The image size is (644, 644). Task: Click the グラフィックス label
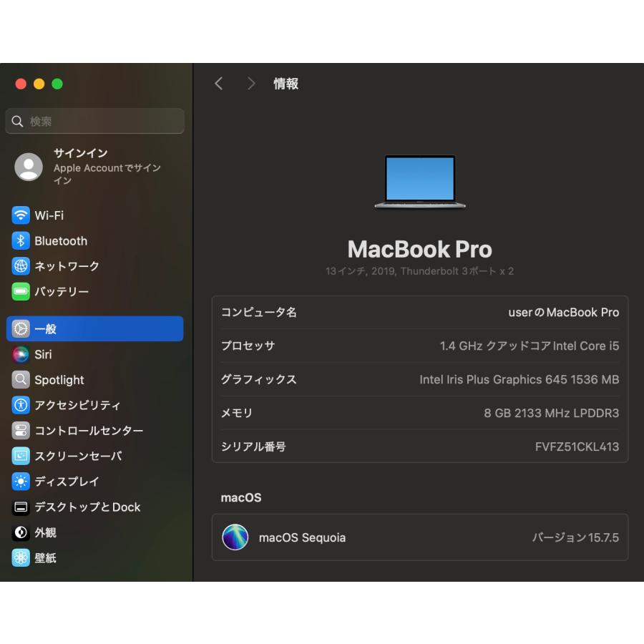coord(259,379)
